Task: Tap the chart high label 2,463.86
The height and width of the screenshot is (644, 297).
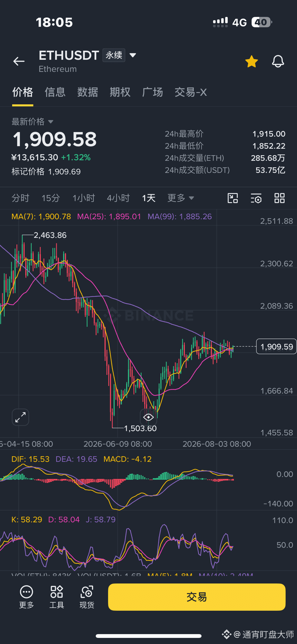Action: coord(50,235)
